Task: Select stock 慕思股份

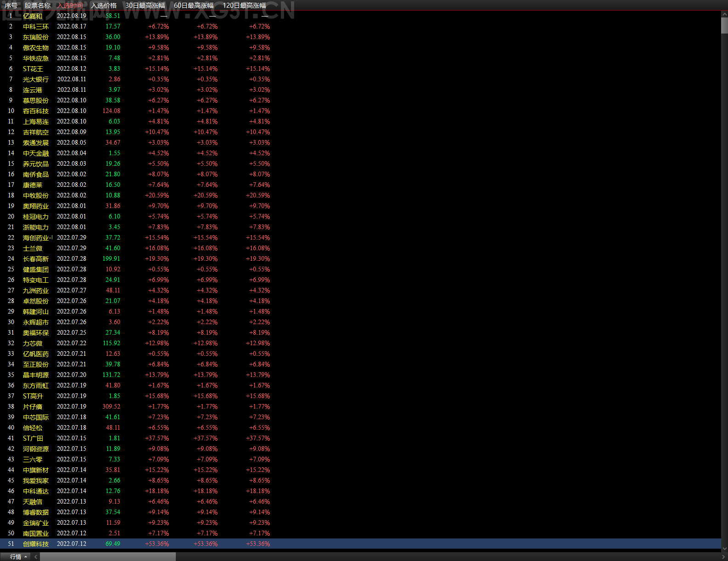Action: (36, 101)
